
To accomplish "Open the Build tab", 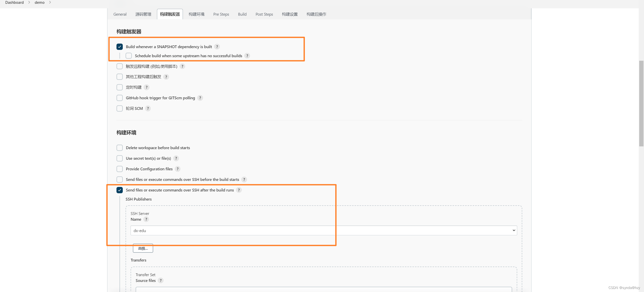I will [242, 14].
